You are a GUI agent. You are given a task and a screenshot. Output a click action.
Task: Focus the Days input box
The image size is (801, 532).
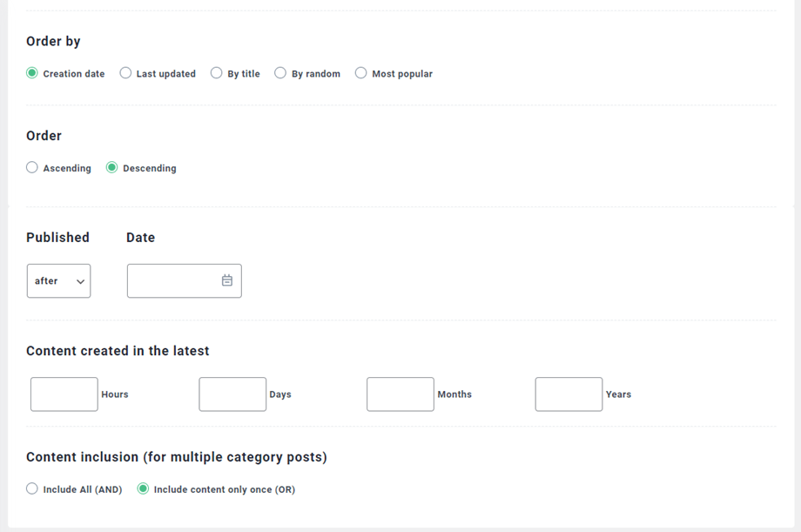tap(232, 394)
